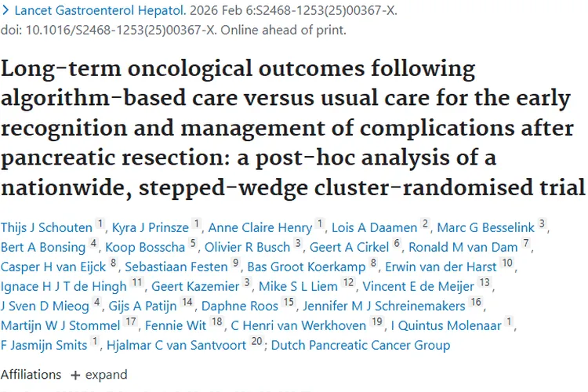
Task: Open author Marc G Besselink
Action: click(x=486, y=228)
